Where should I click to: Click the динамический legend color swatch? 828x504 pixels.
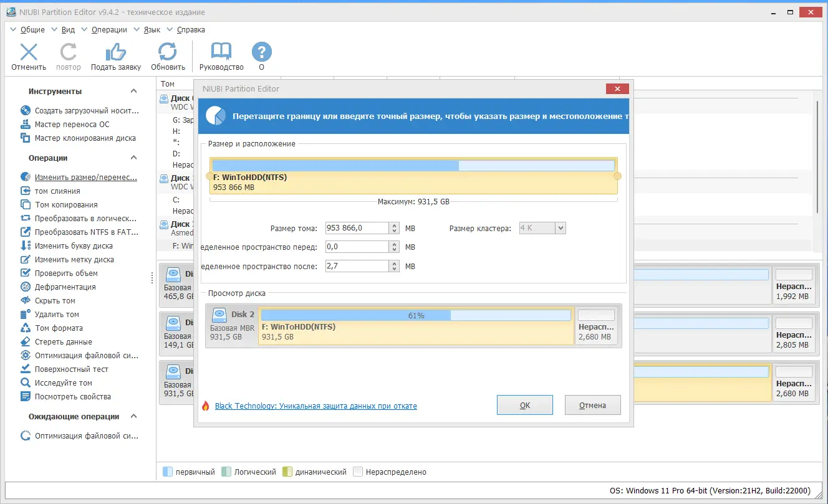tap(287, 472)
